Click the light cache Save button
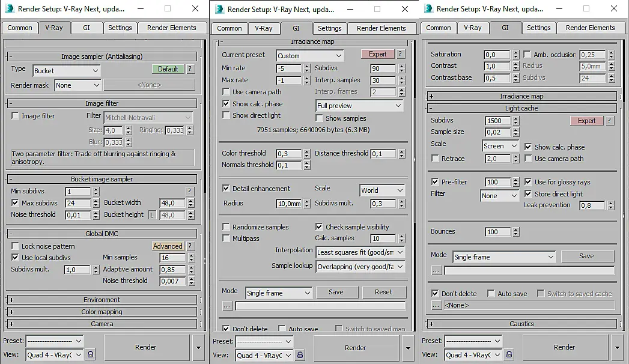Viewport: 629px width, 364px height. tap(586, 256)
